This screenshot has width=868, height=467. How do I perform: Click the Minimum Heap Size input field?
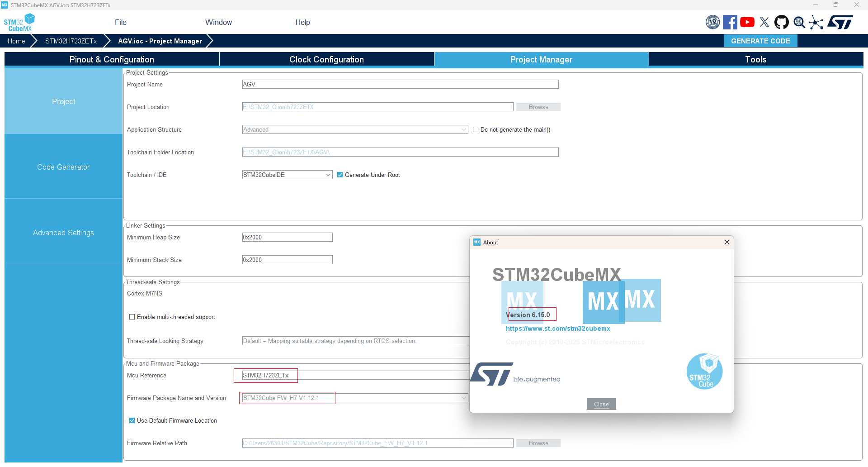click(x=287, y=237)
